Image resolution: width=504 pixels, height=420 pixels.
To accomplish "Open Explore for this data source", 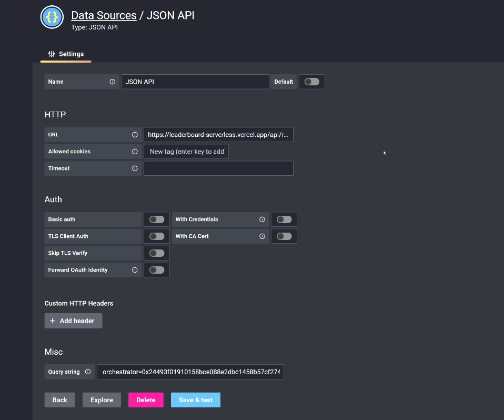I will (102, 399).
